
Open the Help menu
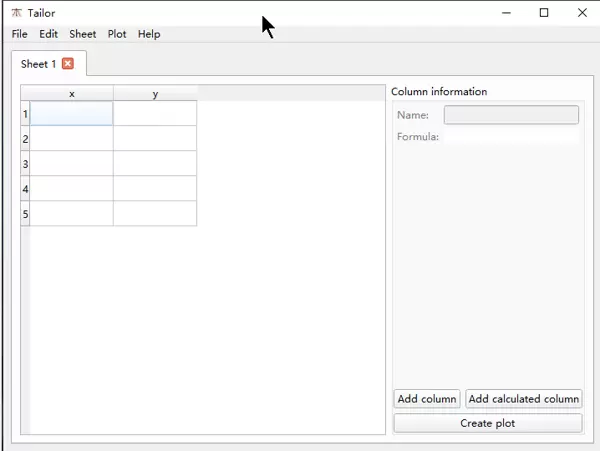click(x=149, y=34)
